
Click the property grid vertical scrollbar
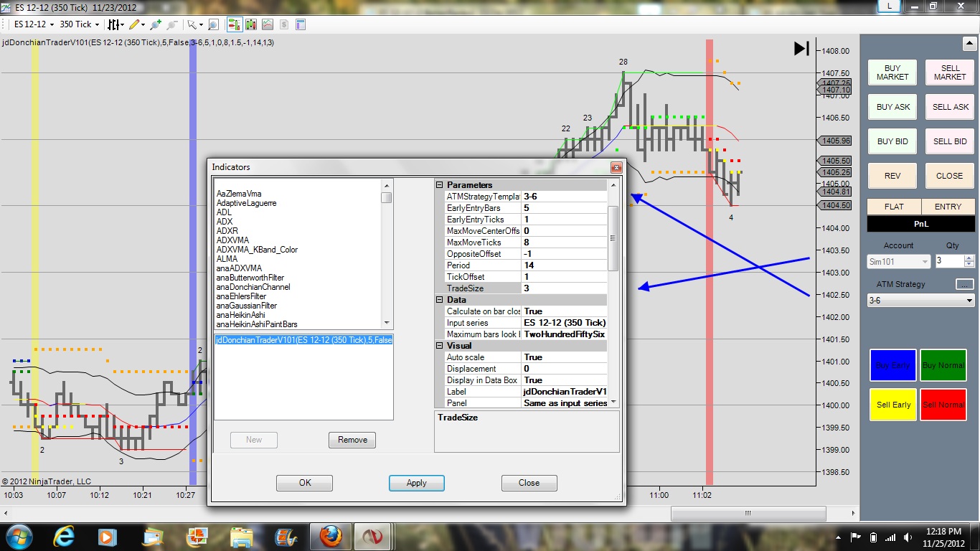pyautogui.click(x=613, y=294)
